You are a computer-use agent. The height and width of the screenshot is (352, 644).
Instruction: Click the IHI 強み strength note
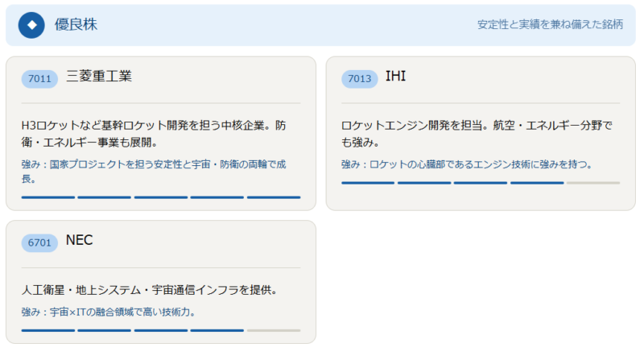pyautogui.click(x=467, y=164)
